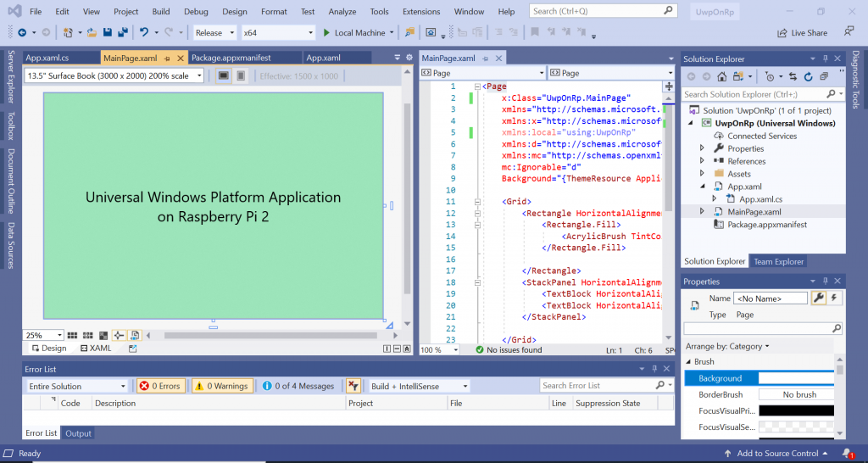Open Properties pane wrench icon
This screenshot has height=463, width=868.
point(818,298)
